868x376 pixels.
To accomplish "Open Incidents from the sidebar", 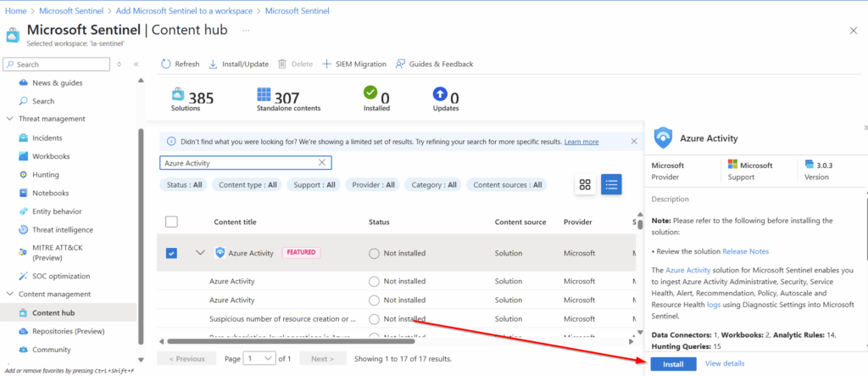I will 47,138.
